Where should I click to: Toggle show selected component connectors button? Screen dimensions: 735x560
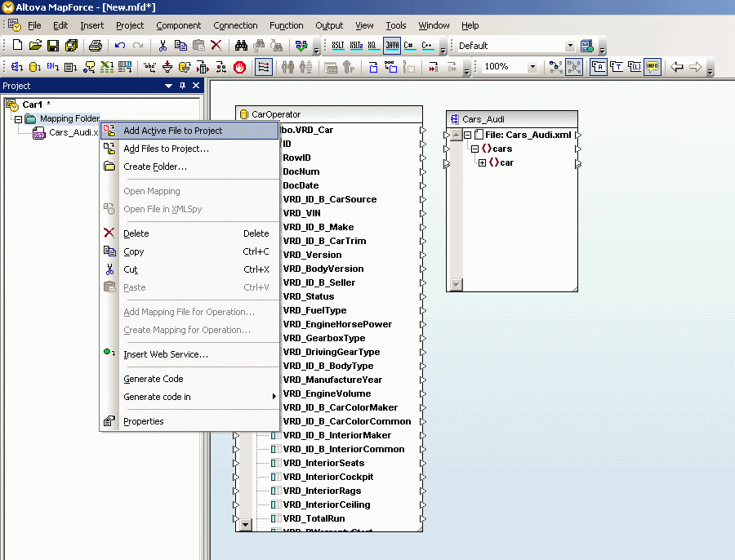pyautogui.click(x=556, y=67)
